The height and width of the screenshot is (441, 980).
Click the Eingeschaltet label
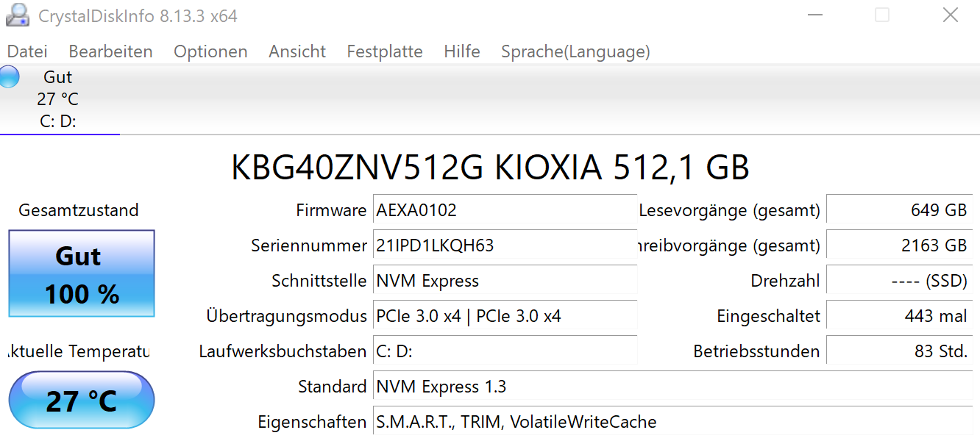point(769,316)
